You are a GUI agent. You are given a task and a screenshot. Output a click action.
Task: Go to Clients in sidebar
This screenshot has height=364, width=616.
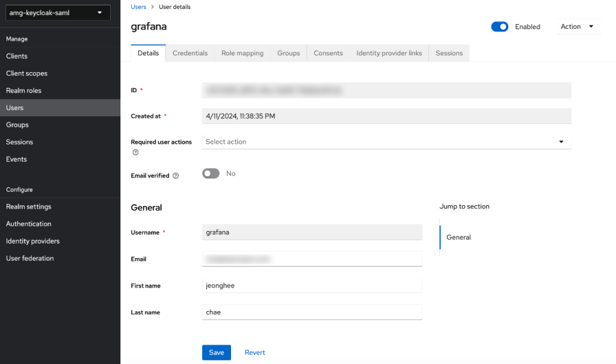60,56
